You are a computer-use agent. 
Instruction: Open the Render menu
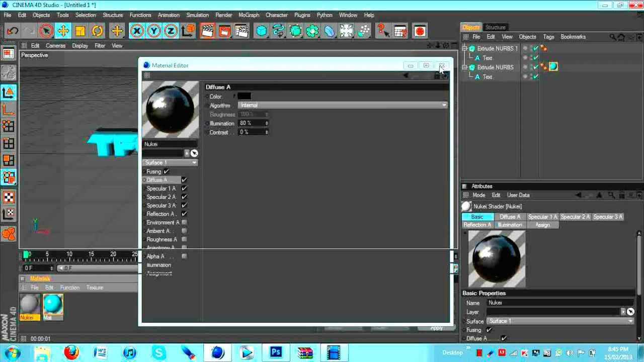point(223,15)
